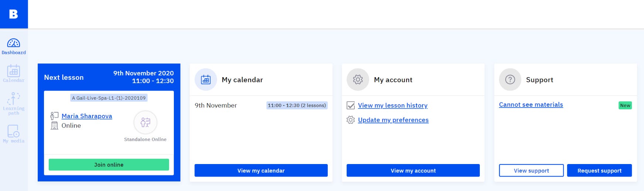Open View my lesson history link

click(x=393, y=106)
